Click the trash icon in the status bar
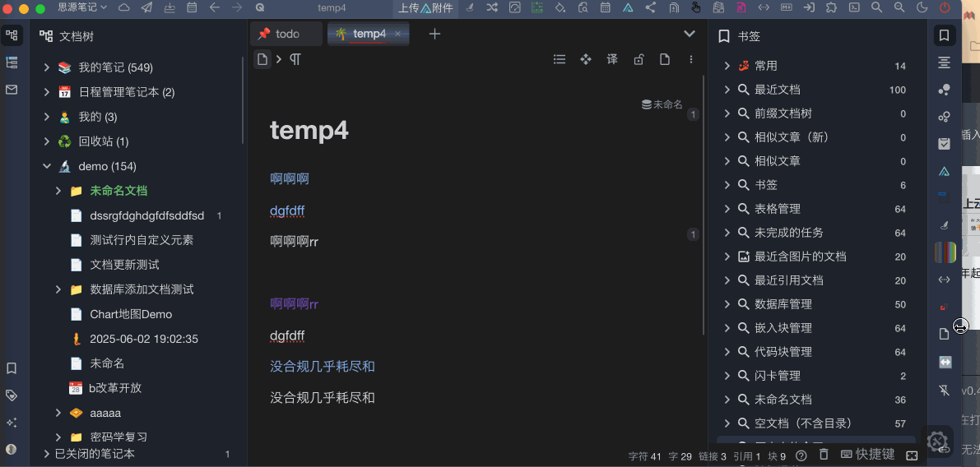Screen dimensions: 980x467 point(824,455)
